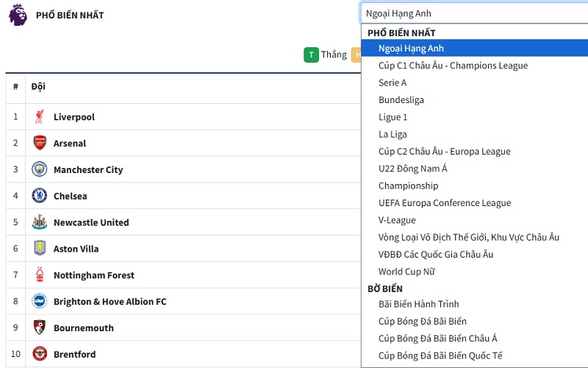Open the league selector showing Ngoại Hạng Anh
The image size is (588, 368).
(x=474, y=13)
